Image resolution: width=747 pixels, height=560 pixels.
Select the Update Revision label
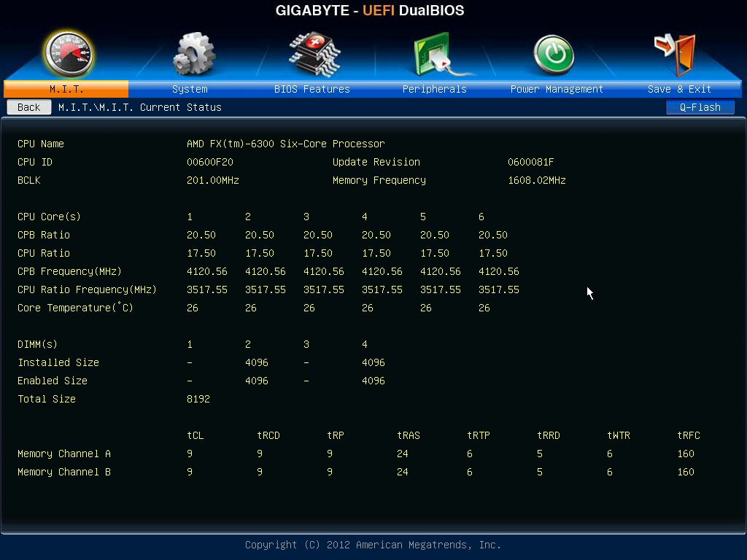tap(376, 162)
